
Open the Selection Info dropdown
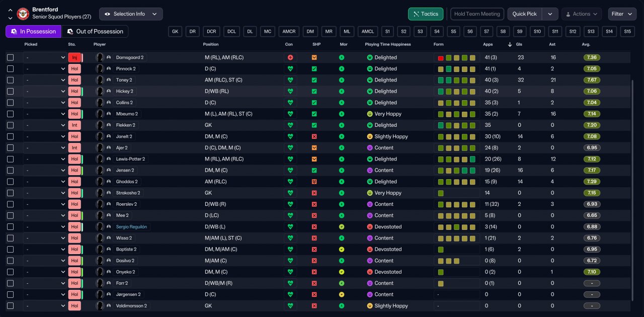[131, 14]
